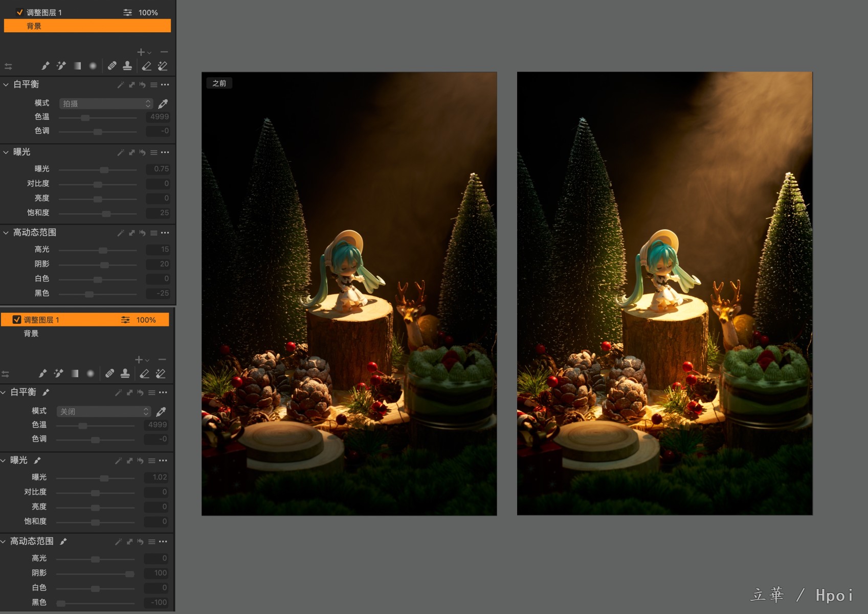Pick the clone stamp tool under highlighted 背景 layer

point(127,65)
